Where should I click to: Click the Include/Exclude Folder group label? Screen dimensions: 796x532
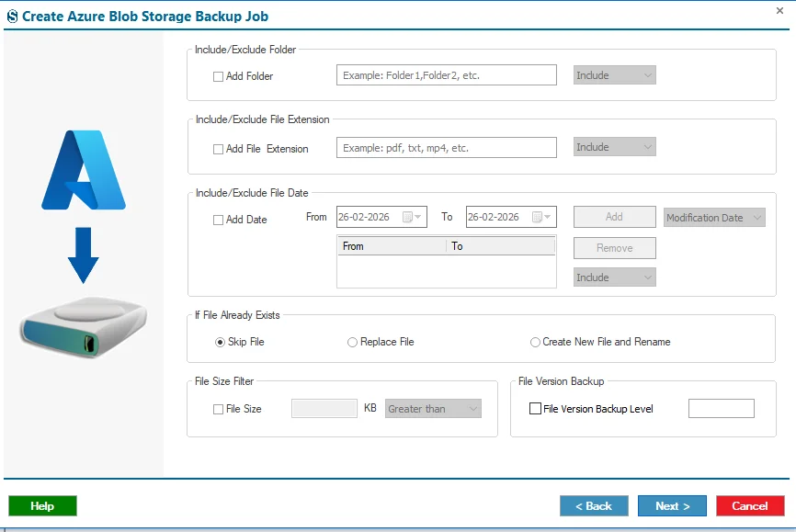(245, 50)
